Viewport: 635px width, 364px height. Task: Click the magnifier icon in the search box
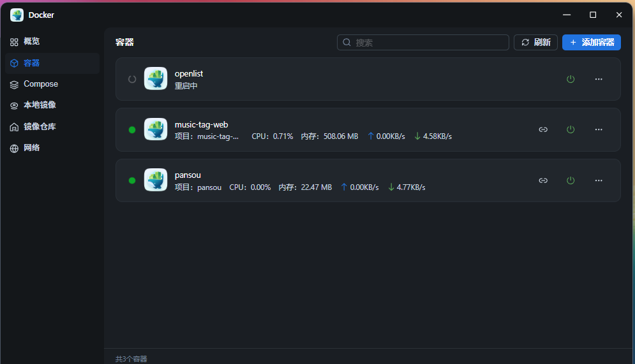tap(347, 43)
